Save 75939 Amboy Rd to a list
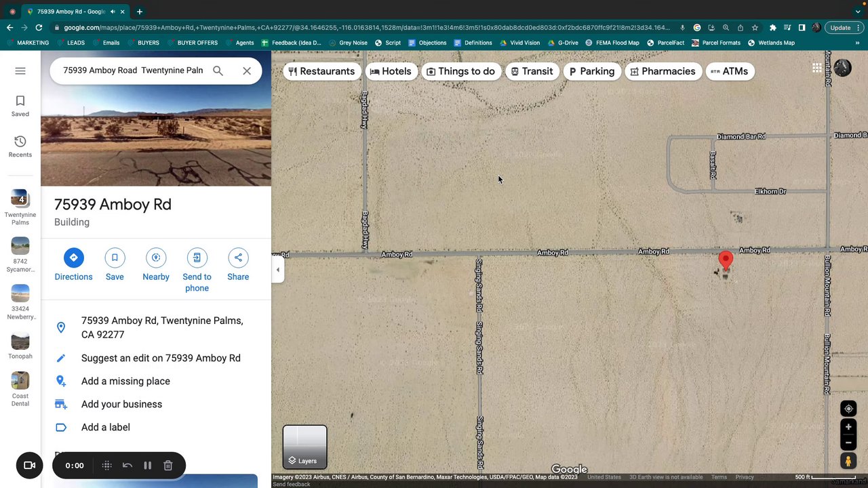 (115, 265)
